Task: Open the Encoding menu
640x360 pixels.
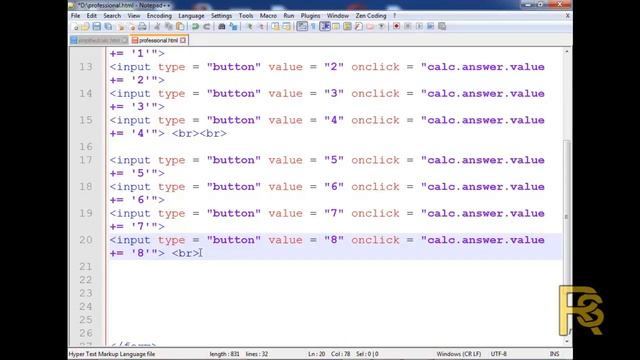Action: coord(159,16)
